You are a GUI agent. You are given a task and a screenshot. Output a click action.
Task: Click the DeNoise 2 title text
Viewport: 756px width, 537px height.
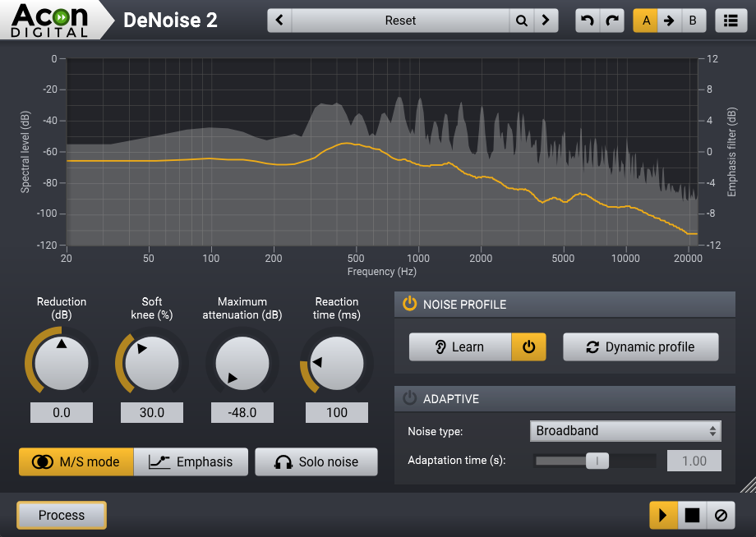pyautogui.click(x=170, y=21)
